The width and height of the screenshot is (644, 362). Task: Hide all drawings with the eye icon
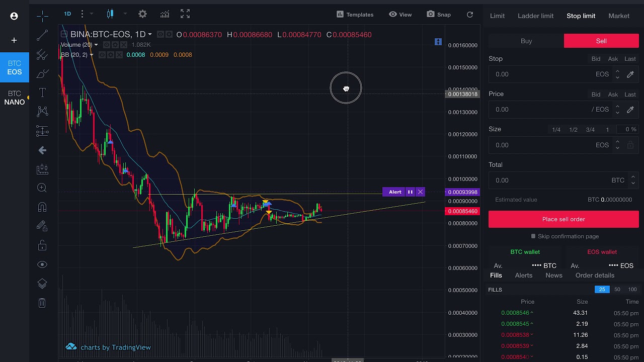click(42, 264)
